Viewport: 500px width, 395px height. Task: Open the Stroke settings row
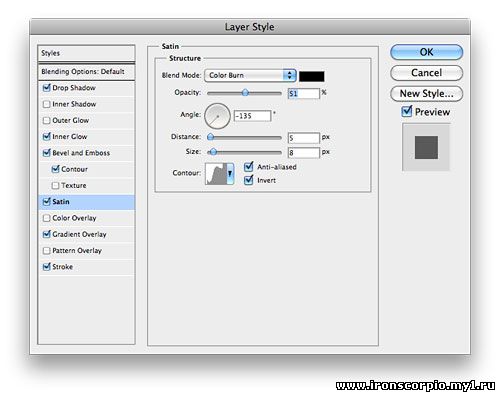tap(87, 267)
